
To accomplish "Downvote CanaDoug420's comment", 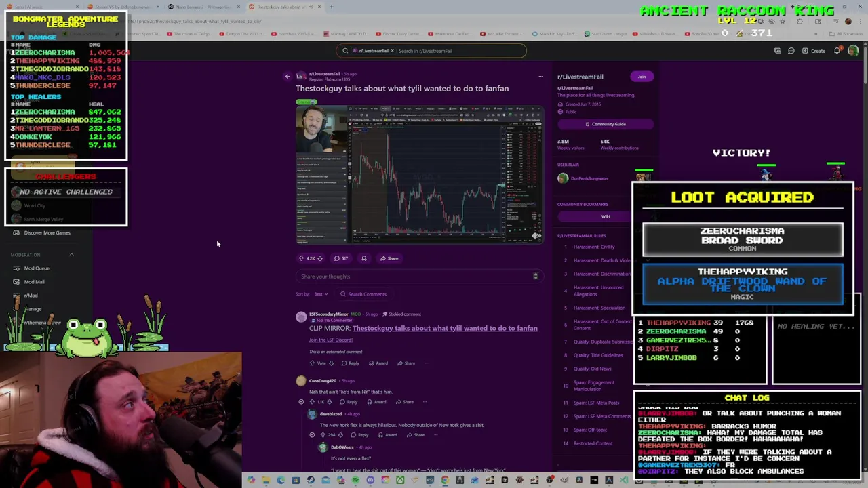I will tap(330, 402).
